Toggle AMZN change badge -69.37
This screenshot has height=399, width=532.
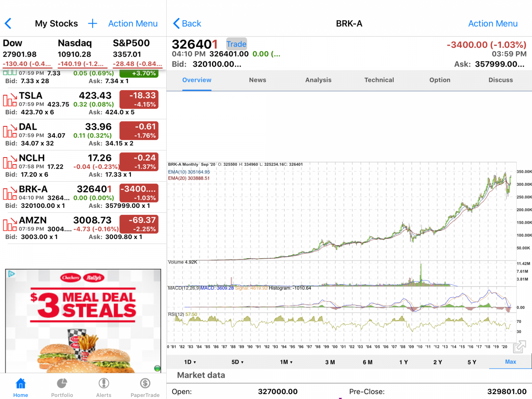(x=139, y=224)
